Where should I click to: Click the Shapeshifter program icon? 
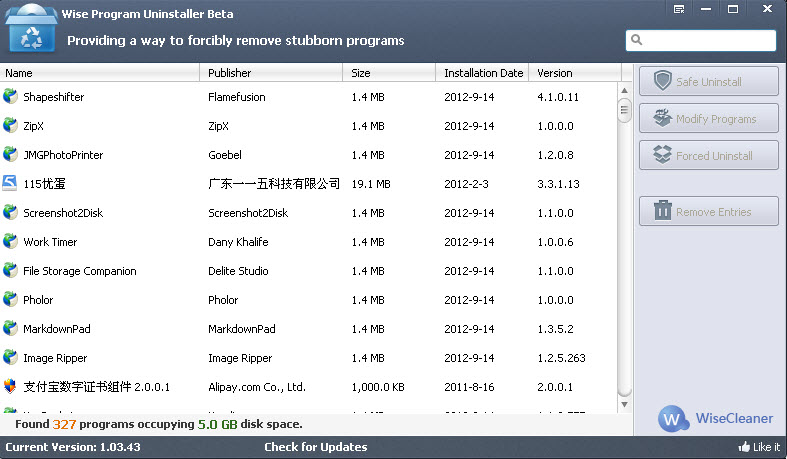coord(10,96)
